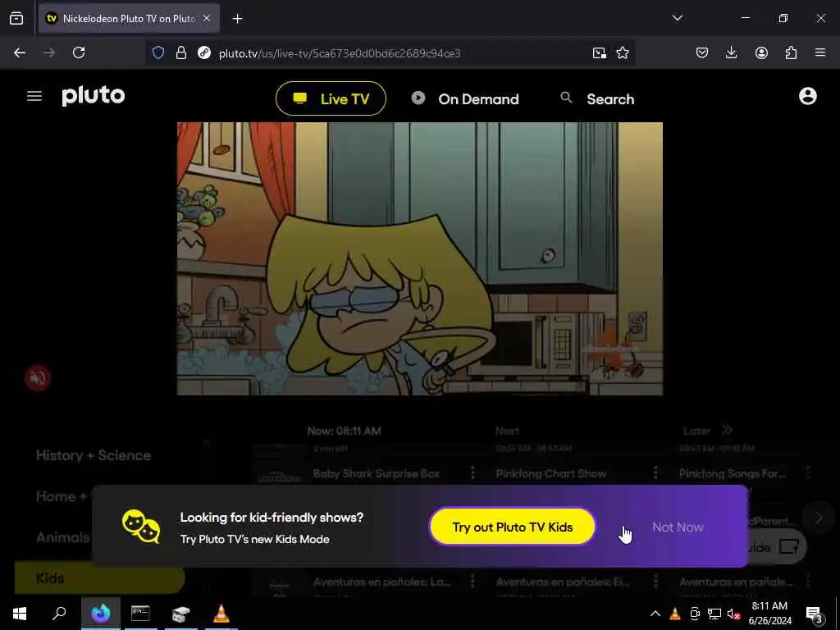Image resolution: width=840 pixels, height=630 pixels.
Task: Open Firefox application menu
Action: click(820, 52)
